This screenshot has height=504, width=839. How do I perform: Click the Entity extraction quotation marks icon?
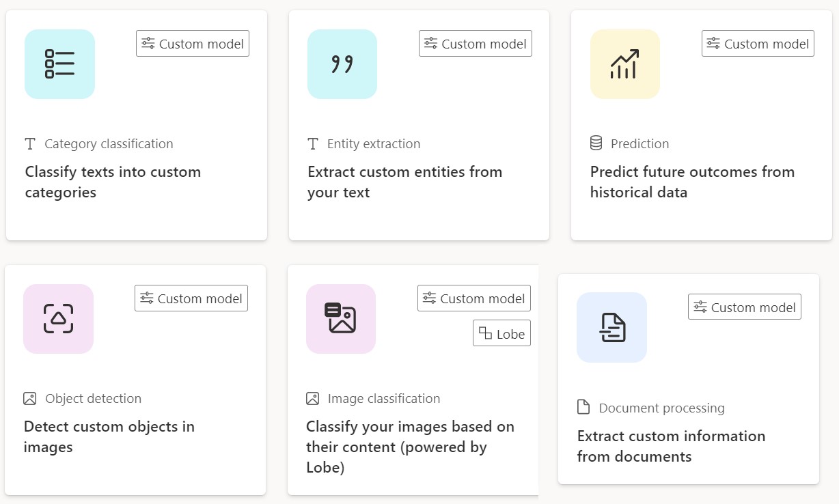click(342, 64)
